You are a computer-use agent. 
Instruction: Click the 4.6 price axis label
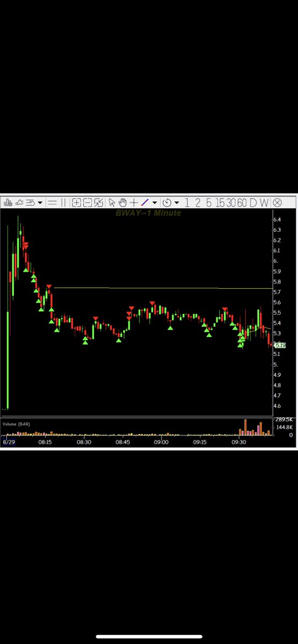[x=278, y=406]
